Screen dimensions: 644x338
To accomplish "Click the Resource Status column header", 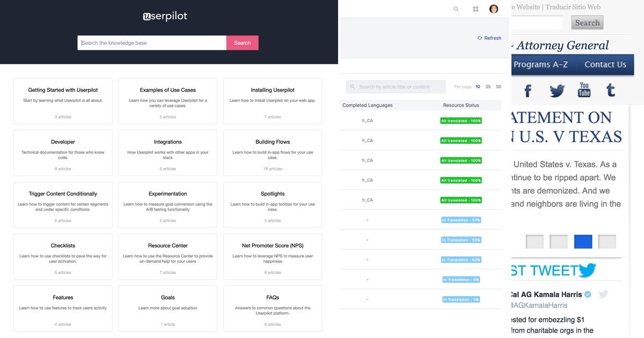I will coord(461,105).
